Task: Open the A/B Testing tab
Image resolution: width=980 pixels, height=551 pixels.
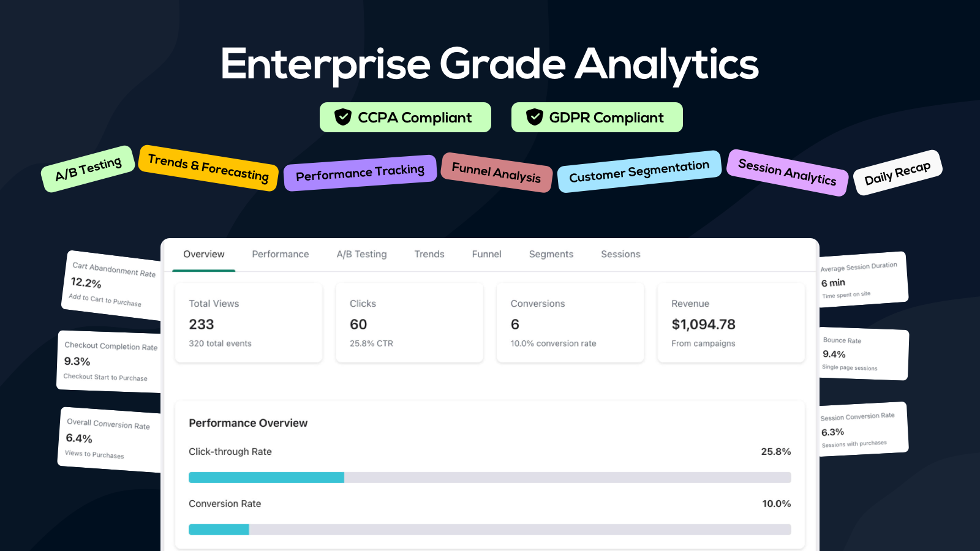Action: pos(361,254)
